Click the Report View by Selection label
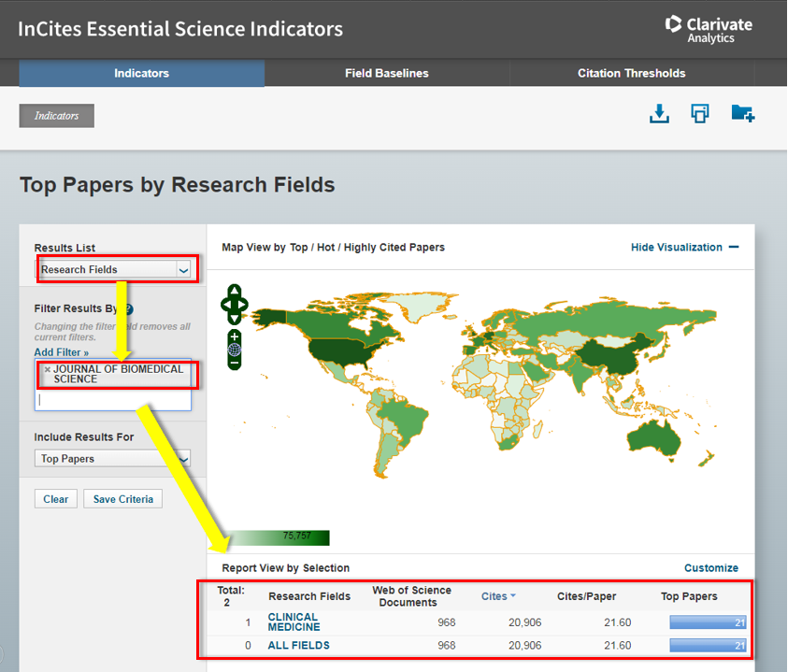 click(x=285, y=568)
